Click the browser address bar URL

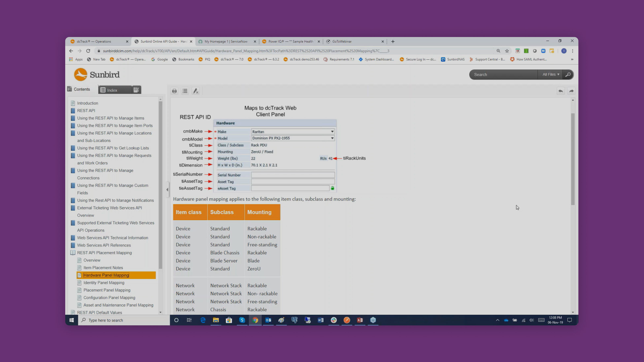pos(246,51)
